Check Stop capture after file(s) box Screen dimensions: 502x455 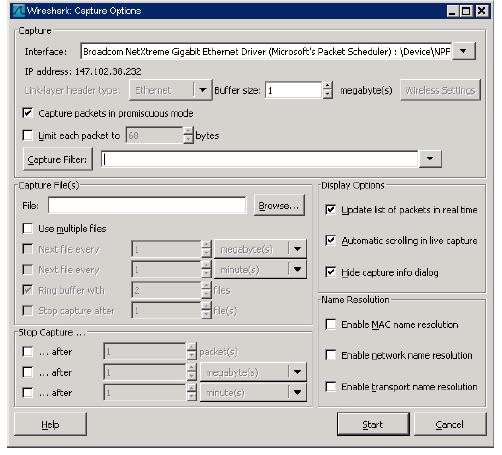tap(28, 311)
